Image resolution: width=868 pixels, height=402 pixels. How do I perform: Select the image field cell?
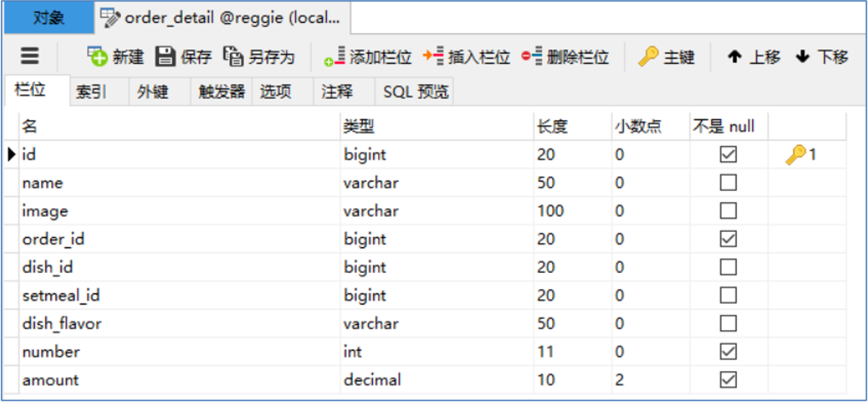tap(179, 210)
